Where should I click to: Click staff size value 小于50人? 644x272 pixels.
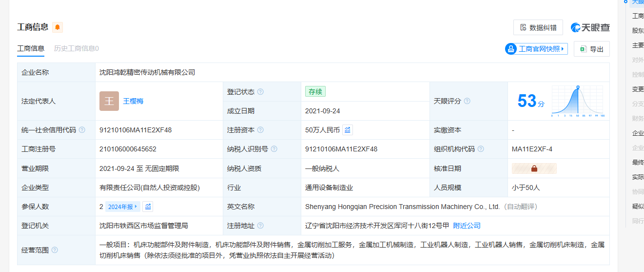tap(526, 188)
